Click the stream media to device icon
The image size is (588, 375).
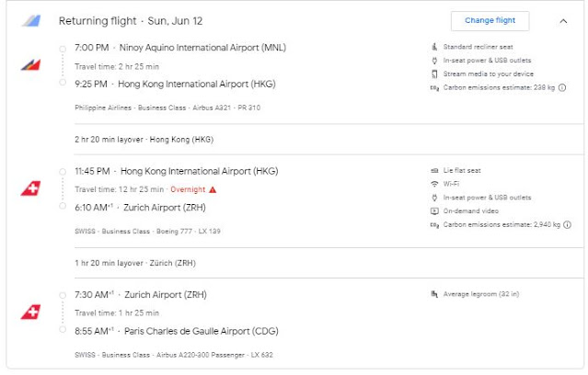tap(434, 74)
